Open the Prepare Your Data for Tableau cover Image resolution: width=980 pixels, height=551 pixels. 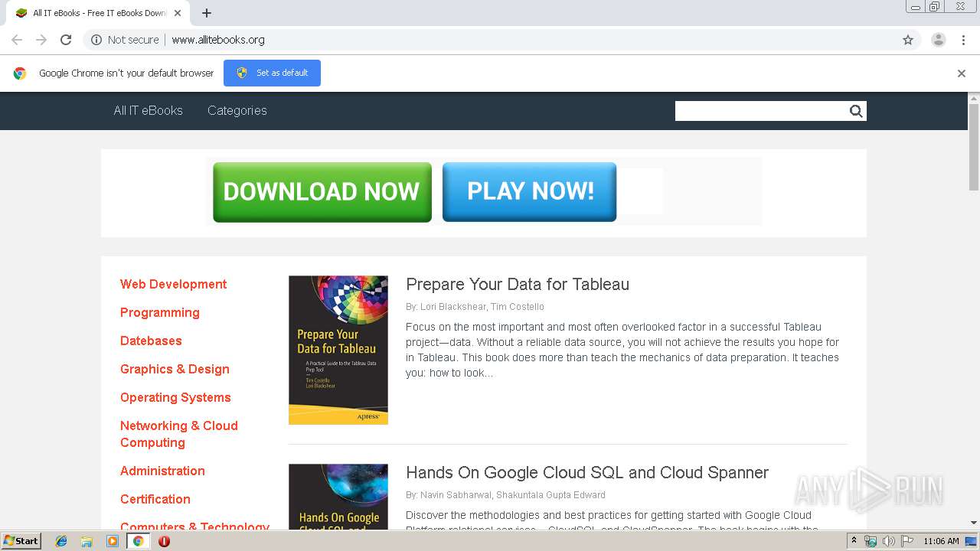tap(338, 350)
